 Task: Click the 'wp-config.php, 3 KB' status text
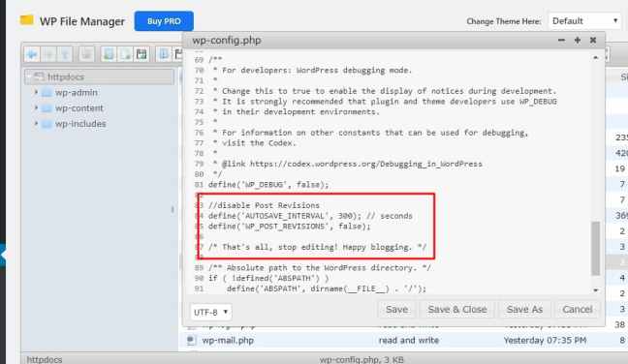361,359
